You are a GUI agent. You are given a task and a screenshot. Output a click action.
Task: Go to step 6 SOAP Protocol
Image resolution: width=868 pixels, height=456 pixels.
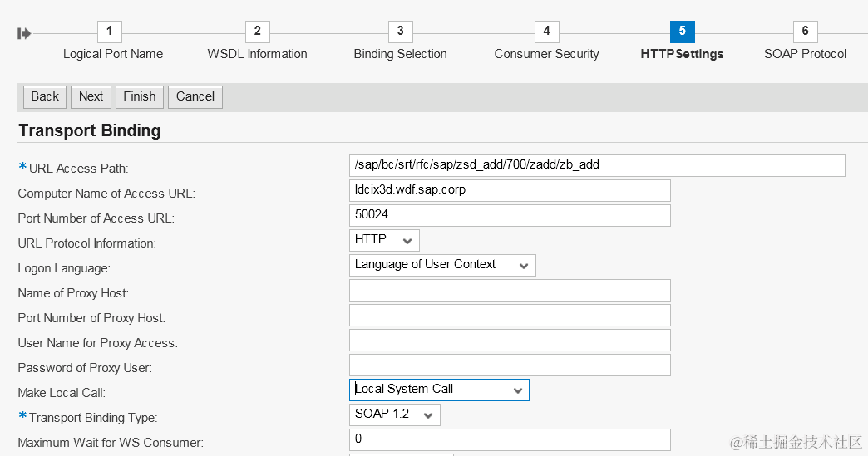[x=805, y=32]
